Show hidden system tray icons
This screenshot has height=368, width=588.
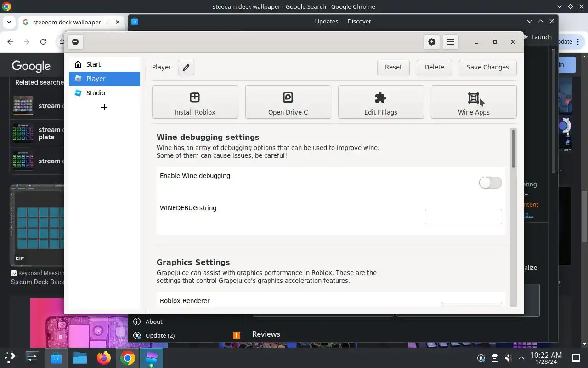point(521,358)
